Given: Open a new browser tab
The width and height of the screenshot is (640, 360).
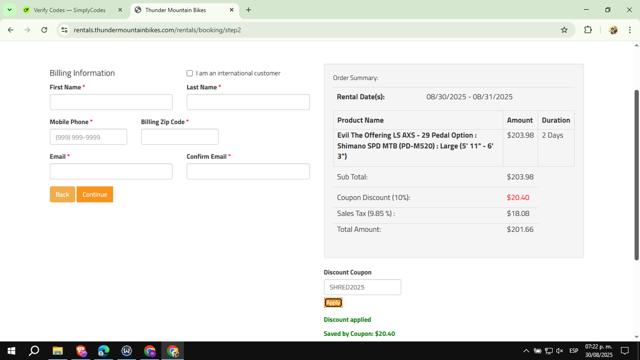Looking at the screenshot, I should [x=248, y=10].
